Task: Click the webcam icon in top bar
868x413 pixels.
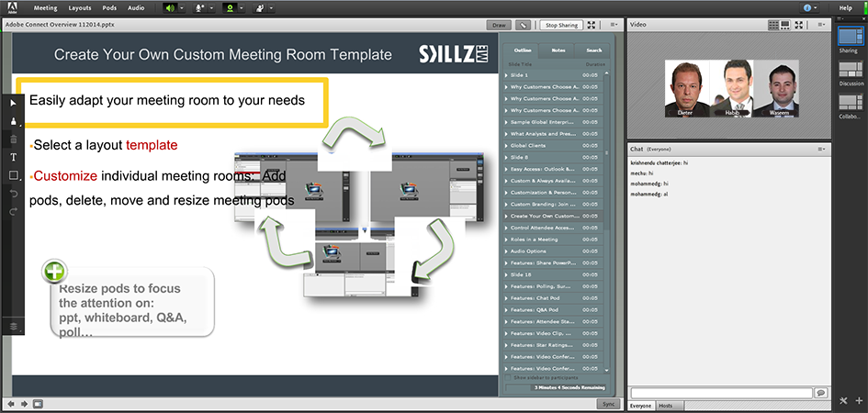Action: tap(230, 8)
